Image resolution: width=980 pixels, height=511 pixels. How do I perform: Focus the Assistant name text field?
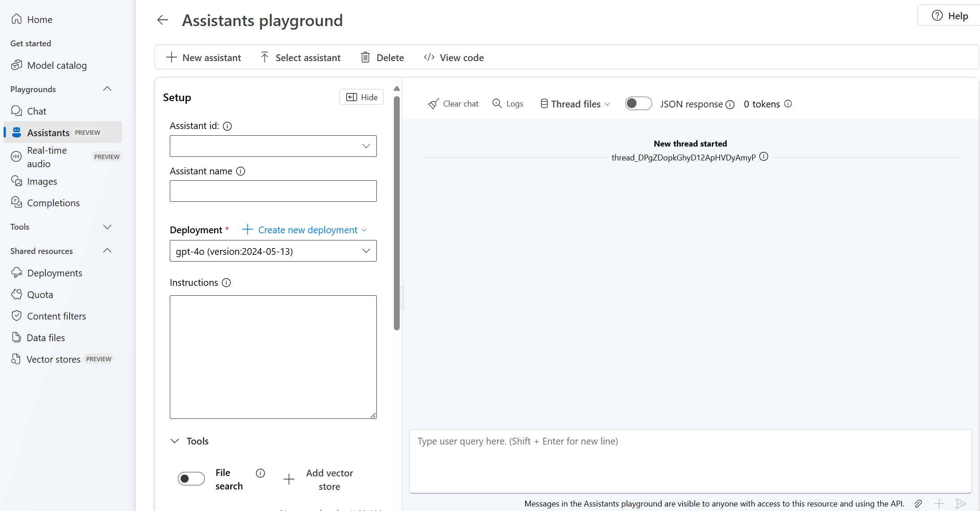click(x=273, y=191)
